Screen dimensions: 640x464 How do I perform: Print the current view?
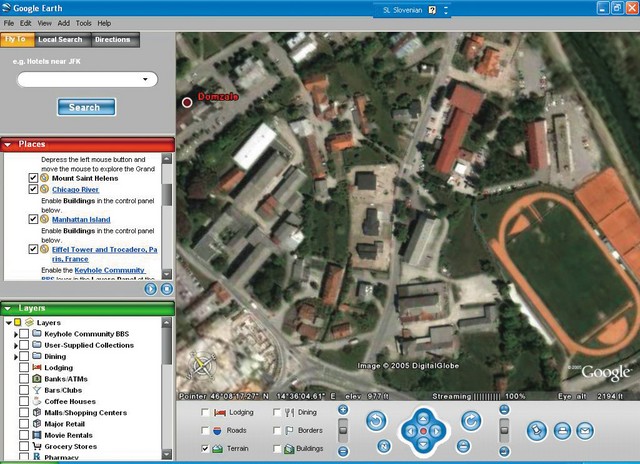coord(562,431)
